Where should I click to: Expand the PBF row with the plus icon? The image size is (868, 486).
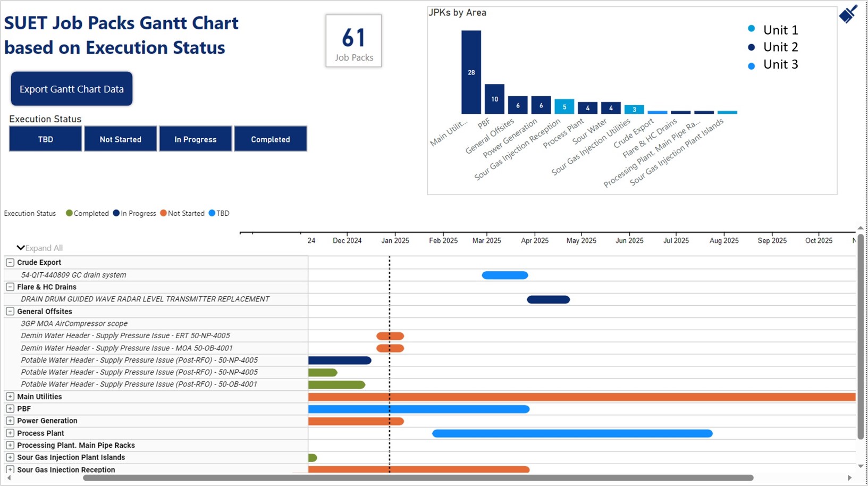(x=10, y=408)
